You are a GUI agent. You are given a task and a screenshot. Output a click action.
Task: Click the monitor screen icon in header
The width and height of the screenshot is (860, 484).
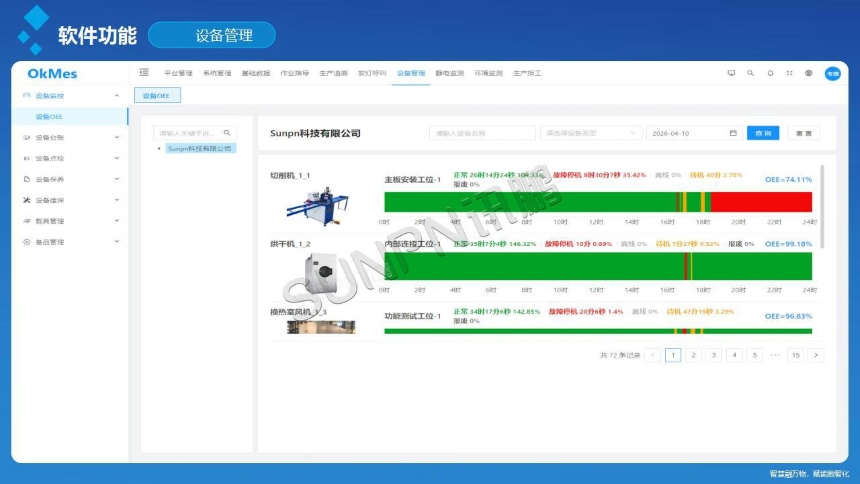[x=731, y=73]
